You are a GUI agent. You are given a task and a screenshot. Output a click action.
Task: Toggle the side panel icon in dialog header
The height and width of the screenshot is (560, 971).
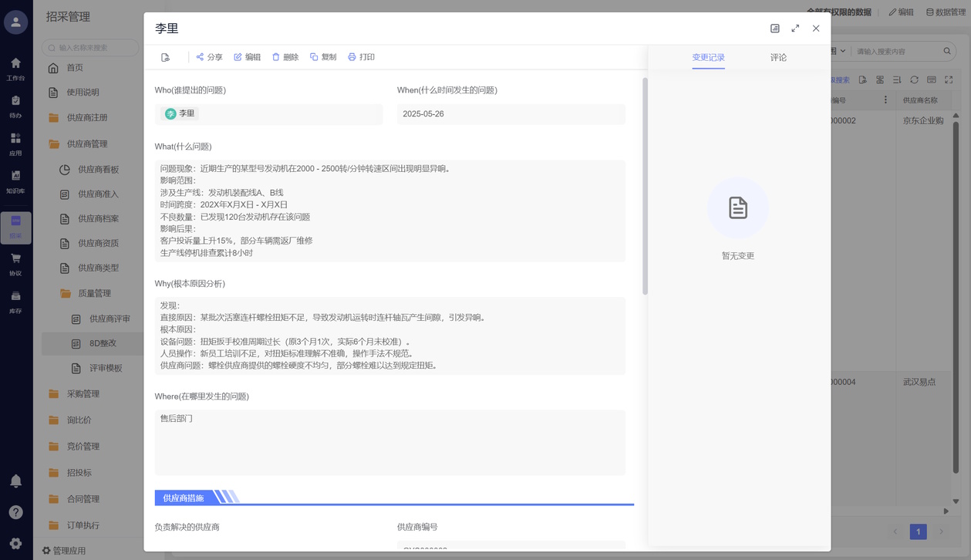pos(775,29)
